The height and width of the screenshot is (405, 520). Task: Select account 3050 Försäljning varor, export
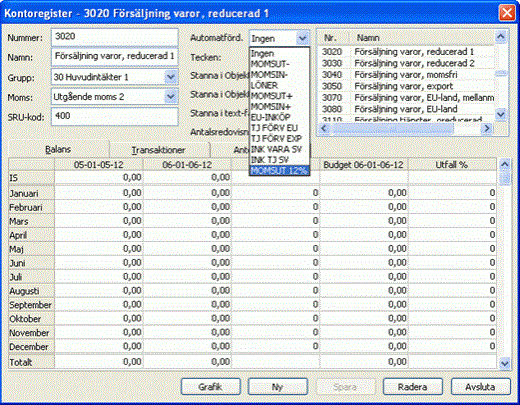click(x=406, y=86)
